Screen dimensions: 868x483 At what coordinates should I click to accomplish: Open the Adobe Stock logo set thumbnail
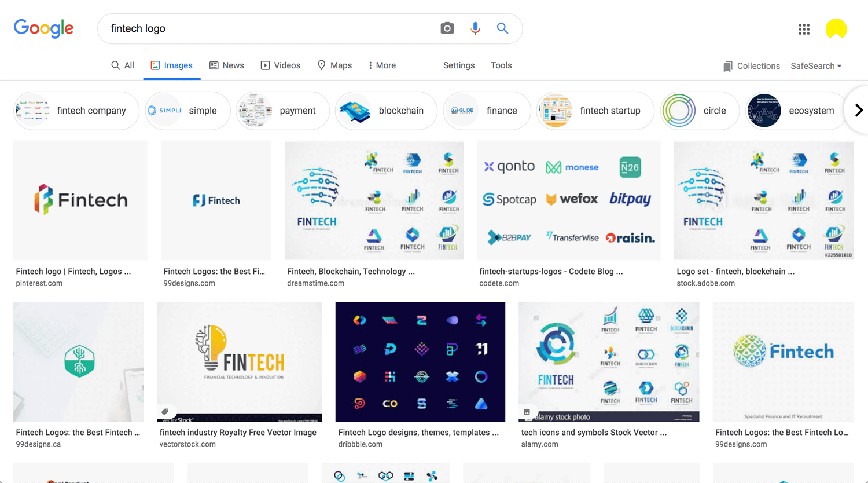point(764,200)
